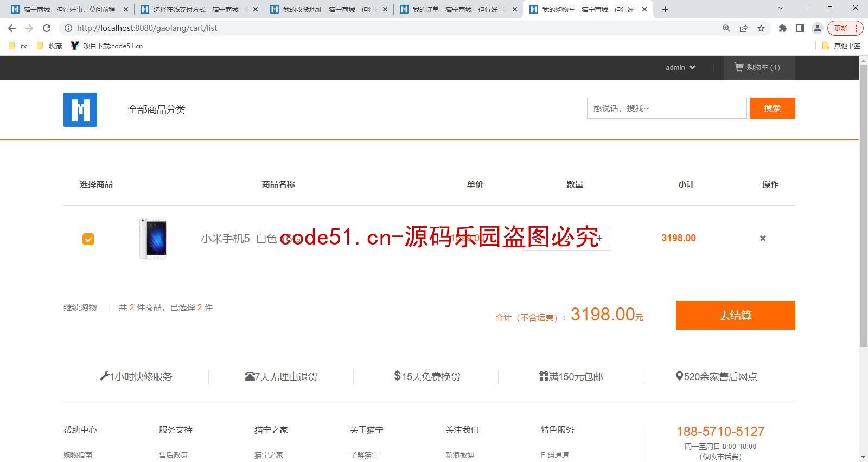Remove item with the × delete icon
Image resolution: width=868 pixels, height=462 pixels.
tap(763, 238)
